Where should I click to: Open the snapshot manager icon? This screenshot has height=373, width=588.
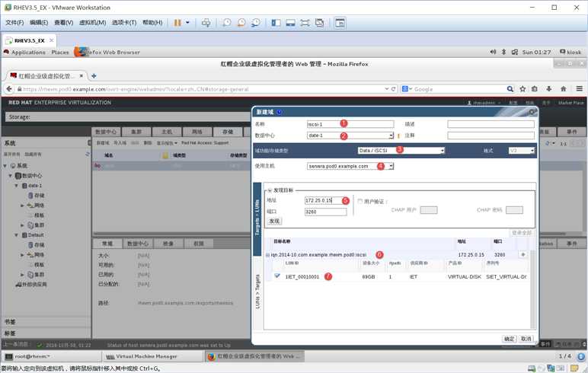(x=256, y=23)
